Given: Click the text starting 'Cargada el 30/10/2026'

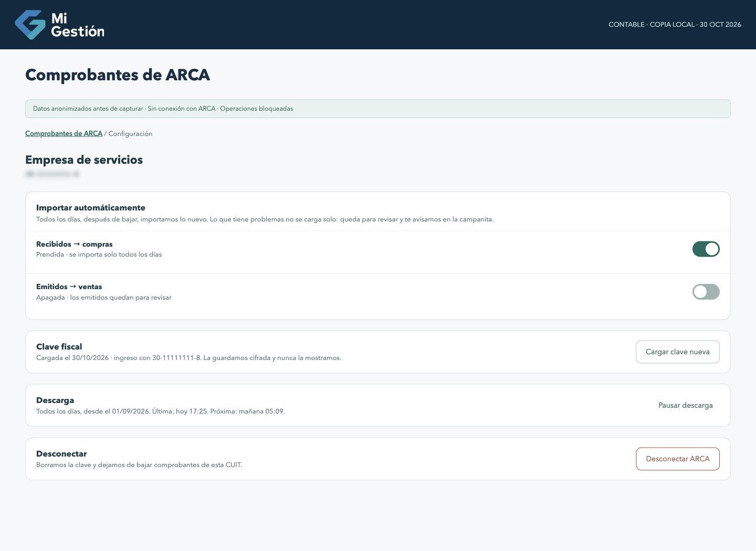Looking at the screenshot, I should click(x=188, y=358).
